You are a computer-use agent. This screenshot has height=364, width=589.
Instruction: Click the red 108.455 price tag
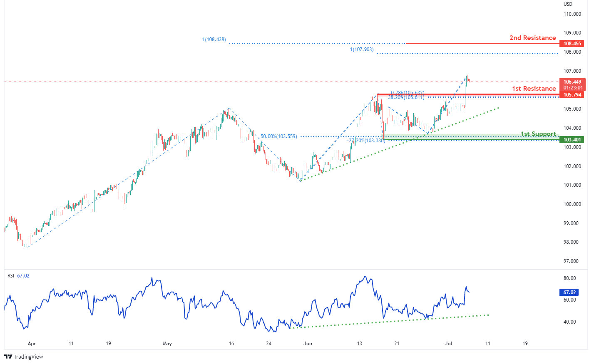[572, 44]
